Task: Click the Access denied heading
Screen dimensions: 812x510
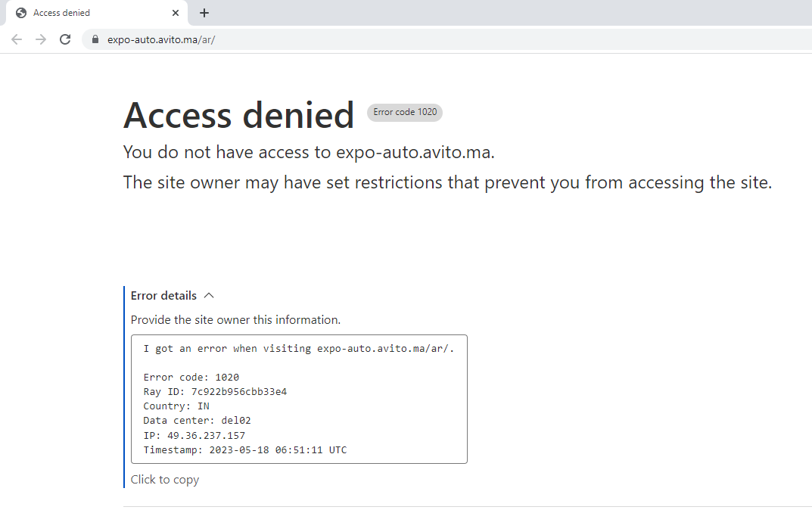Action: [x=238, y=115]
